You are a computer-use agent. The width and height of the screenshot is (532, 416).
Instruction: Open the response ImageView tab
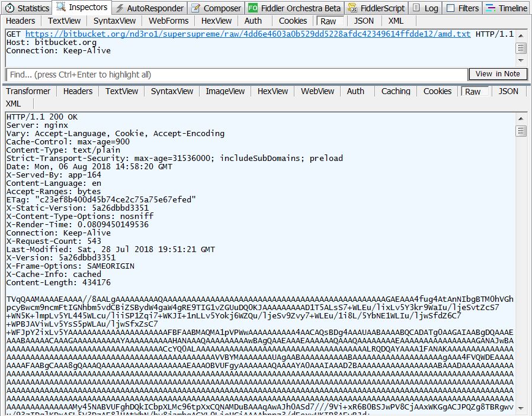click(x=225, y=92)
